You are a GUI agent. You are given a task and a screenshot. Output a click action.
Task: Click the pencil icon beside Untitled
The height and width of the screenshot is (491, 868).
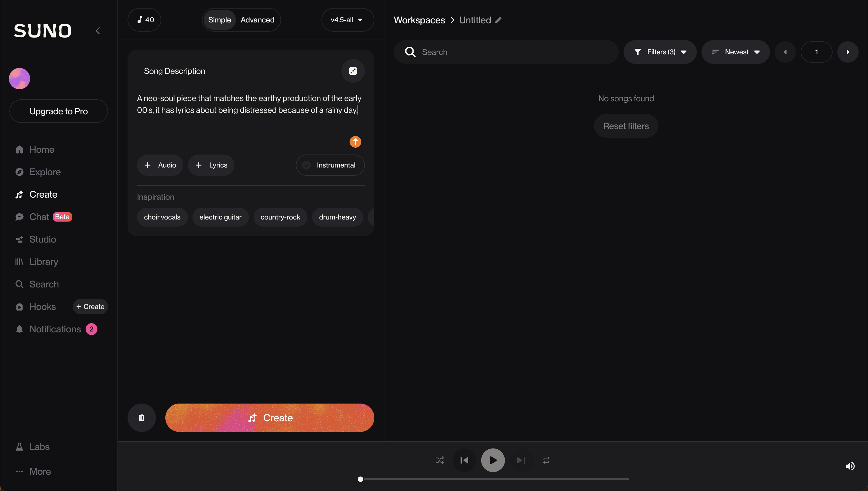[x=498, y=20]
